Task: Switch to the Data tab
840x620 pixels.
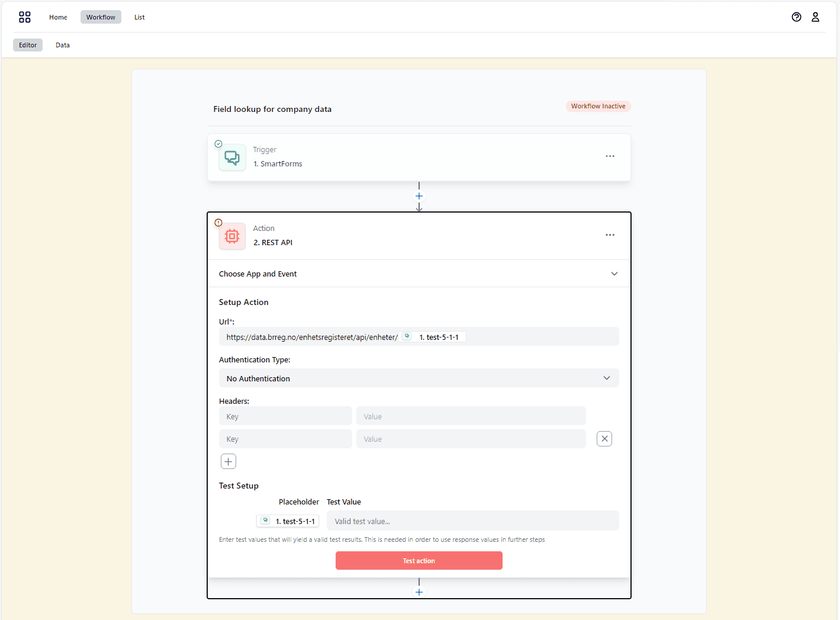Action: pyautogui.click(x=62, y=44)
